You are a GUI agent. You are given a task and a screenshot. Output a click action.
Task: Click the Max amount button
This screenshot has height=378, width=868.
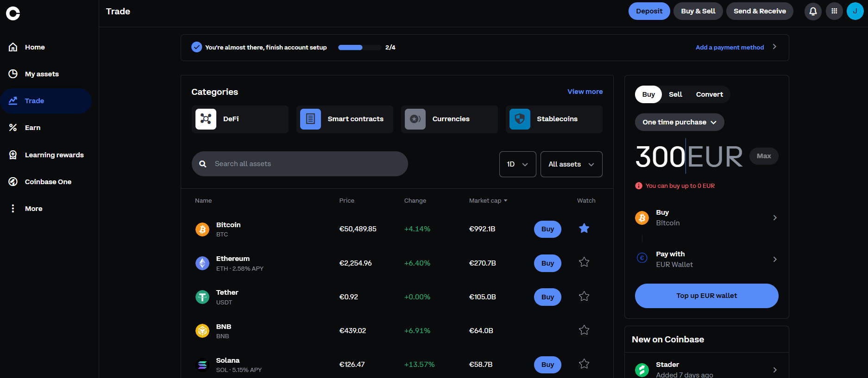[x=764, y=156]
